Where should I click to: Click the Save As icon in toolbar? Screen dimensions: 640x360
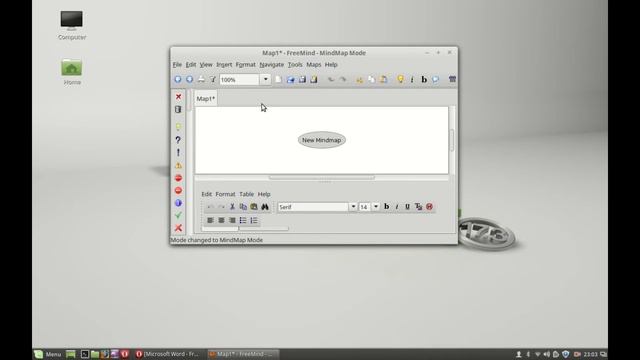(313, 79)
